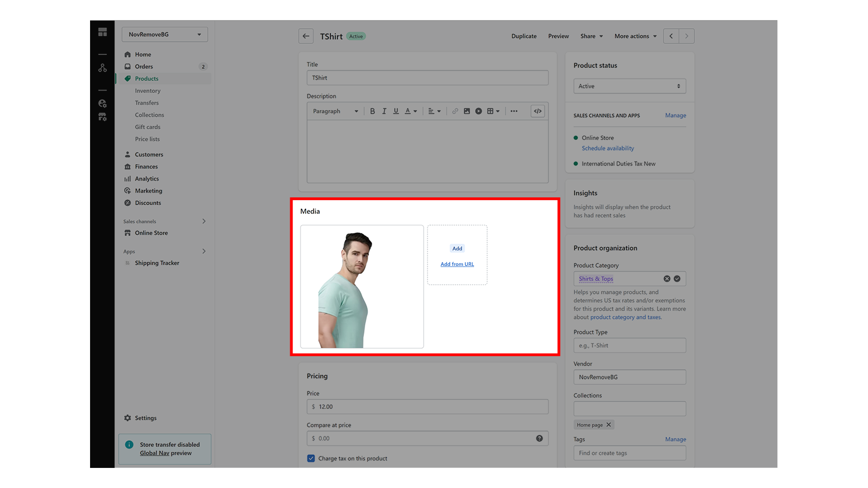Insert a video into the description
The height and width of the screenshot is (488, 868).
pos(478,111)
